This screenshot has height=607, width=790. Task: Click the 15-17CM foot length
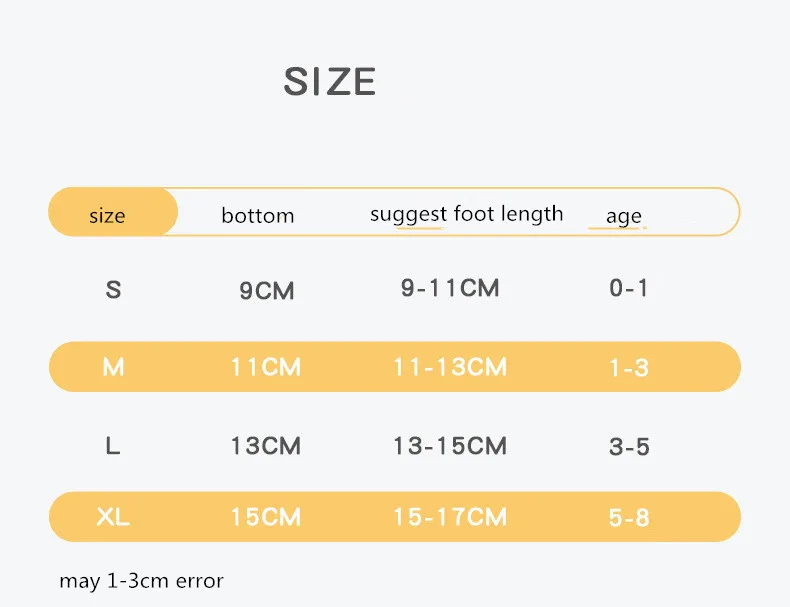tap(449, 517)
